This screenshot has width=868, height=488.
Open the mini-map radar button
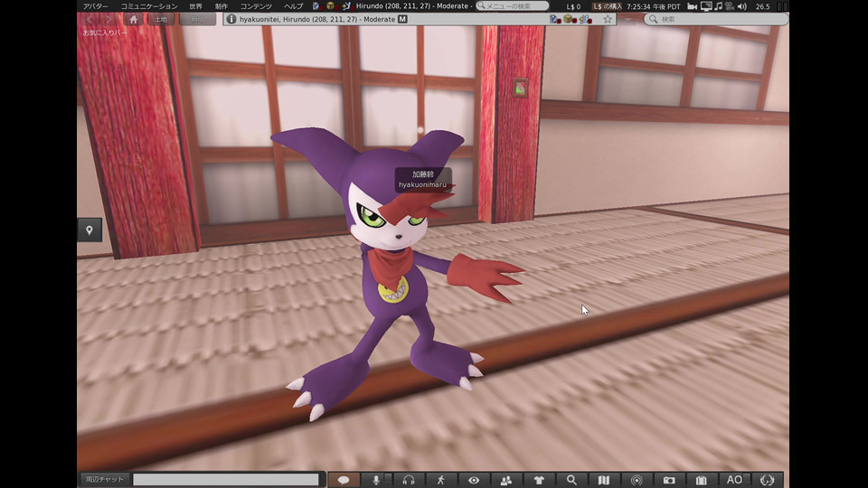tap(636, 480)
